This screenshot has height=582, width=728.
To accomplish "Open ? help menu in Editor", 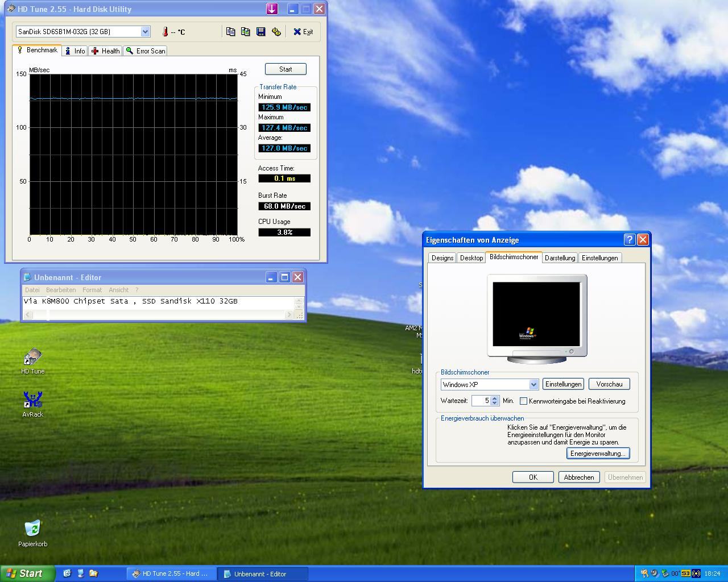I will click(x=136, y=290).
